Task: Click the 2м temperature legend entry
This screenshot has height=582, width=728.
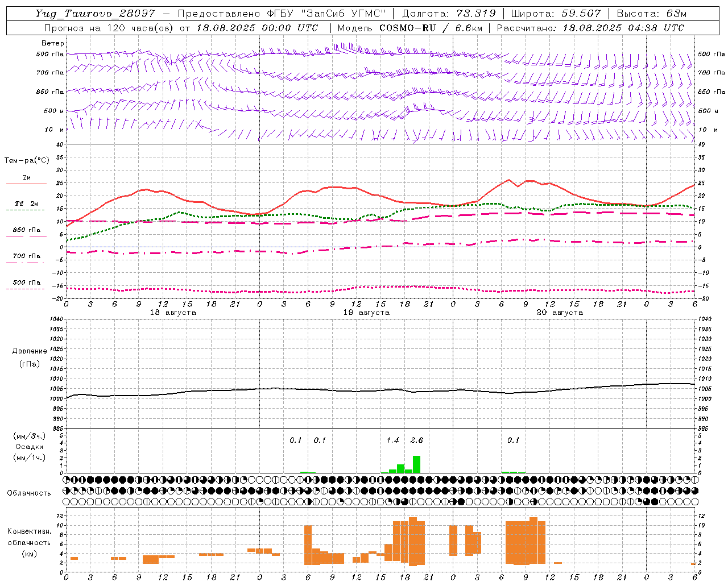Action: point(27,177)
